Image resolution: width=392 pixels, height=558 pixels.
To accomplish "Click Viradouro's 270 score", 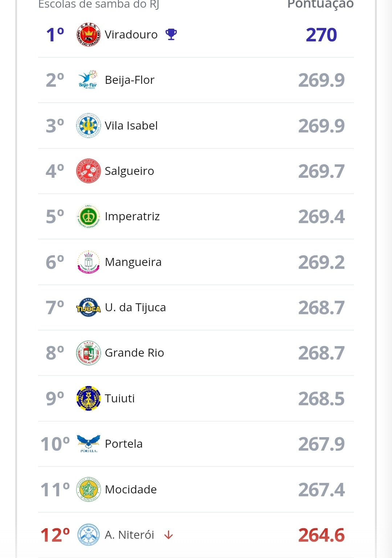I will pyautogui.click(x=321, y=35).
